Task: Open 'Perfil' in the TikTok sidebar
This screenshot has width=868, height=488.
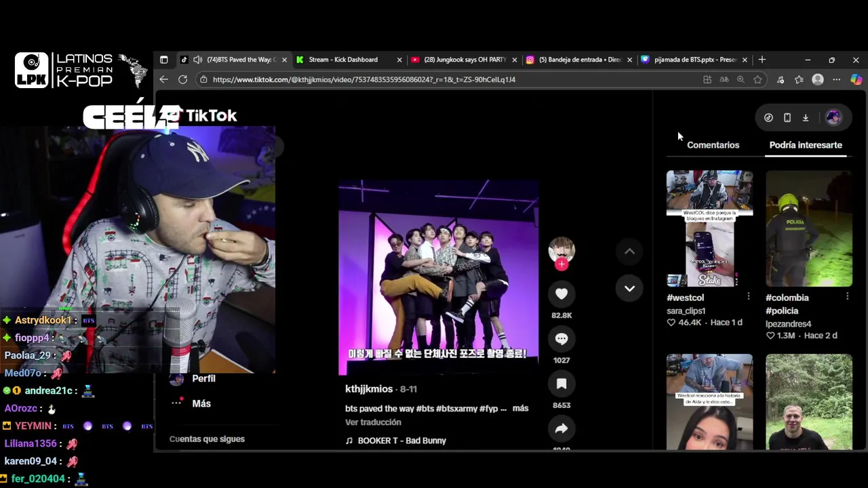Action: click(x=203, y=379)
